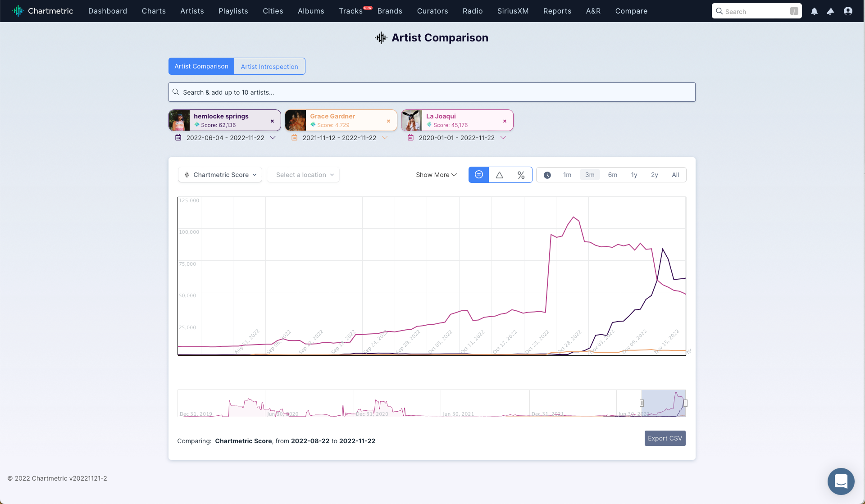Screen dimensions: 865x504
Task: Click the Export CSV button
Action: (665, 438)
